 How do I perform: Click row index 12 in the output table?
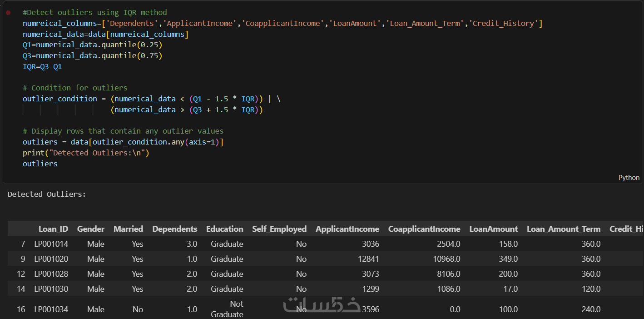(x=21, y=274)
